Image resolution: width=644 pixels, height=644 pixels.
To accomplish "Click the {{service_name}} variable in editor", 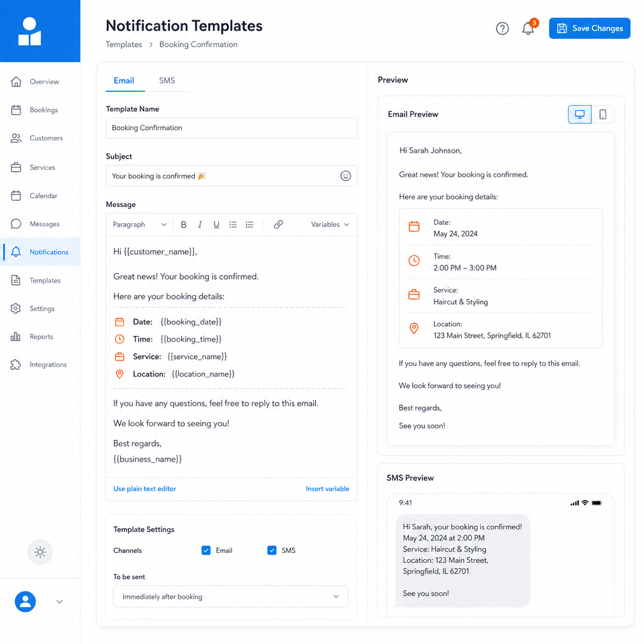I will pyautogui.click(x=197, y=357).
